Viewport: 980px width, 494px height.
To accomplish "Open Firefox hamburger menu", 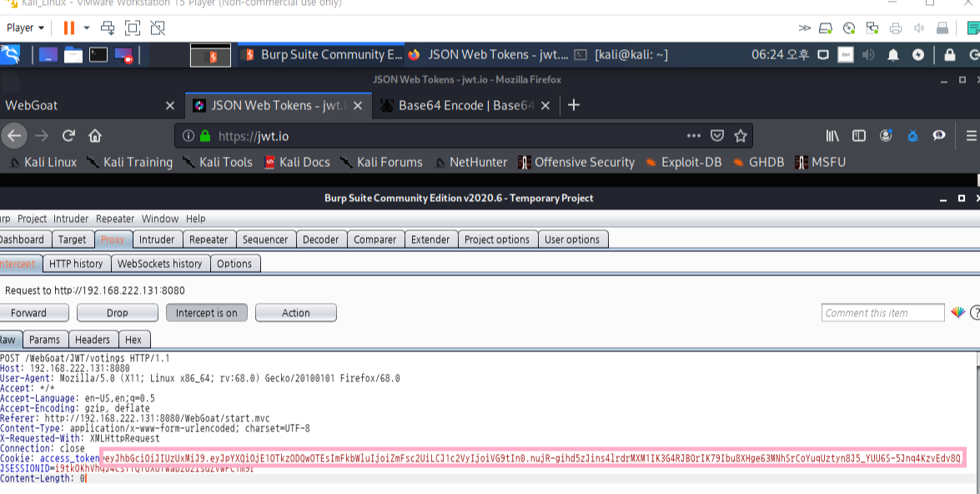I will pyautogui.click(x=972, y=136).
